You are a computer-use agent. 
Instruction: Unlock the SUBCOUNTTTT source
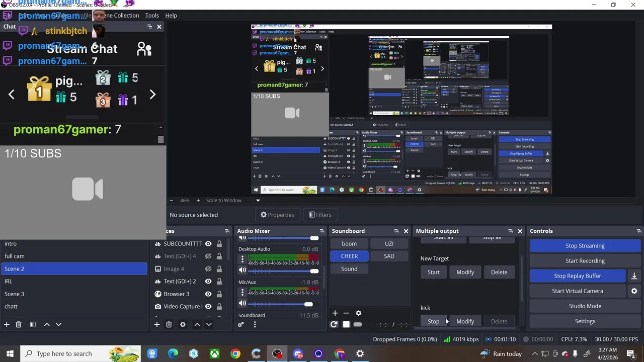pos(219,244)
